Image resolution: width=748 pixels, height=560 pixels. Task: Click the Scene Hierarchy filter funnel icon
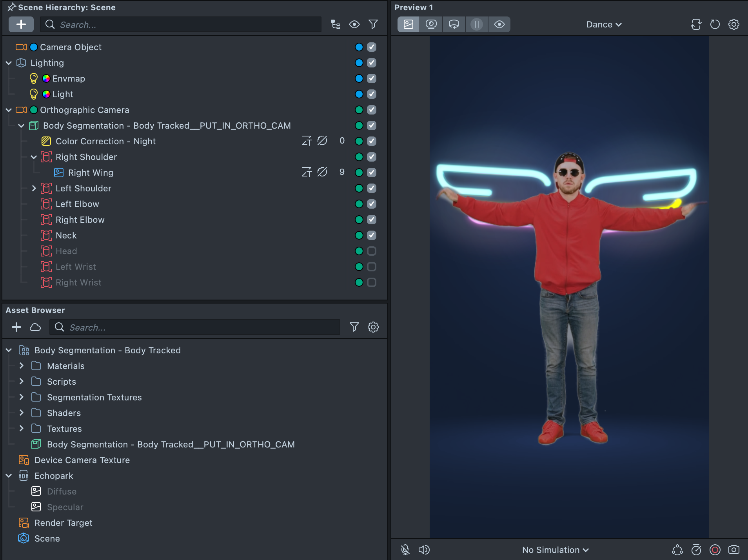point(373,24)
